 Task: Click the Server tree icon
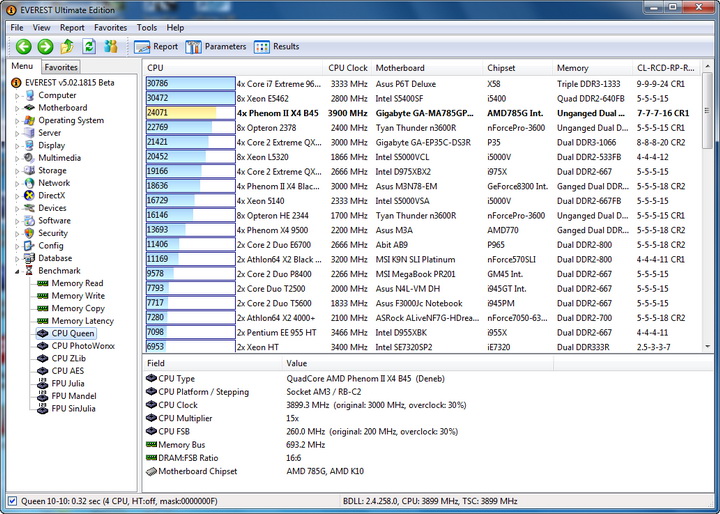pyautogui.click(x=29, y=133)
